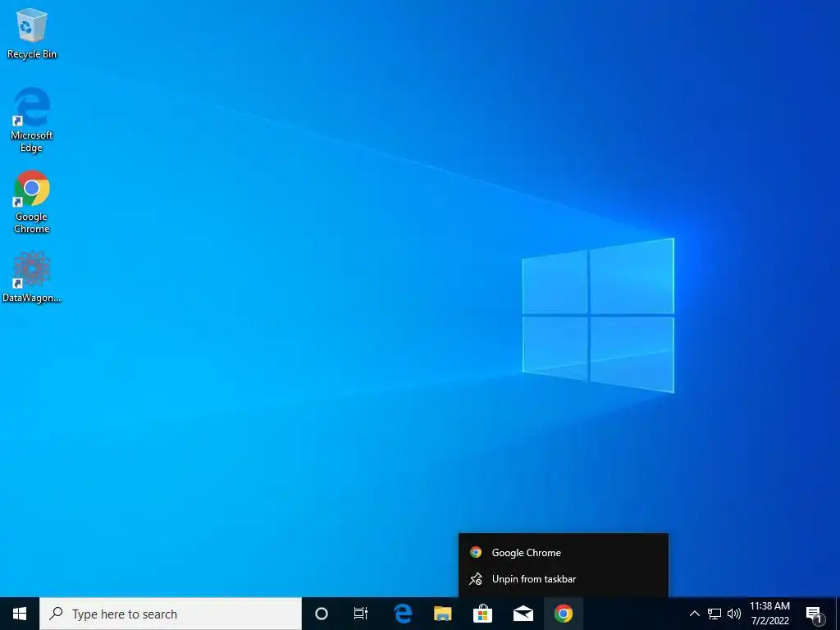
Task: Select the Google Chrome desktop shortcut
Action: click(x=32, y=202)
